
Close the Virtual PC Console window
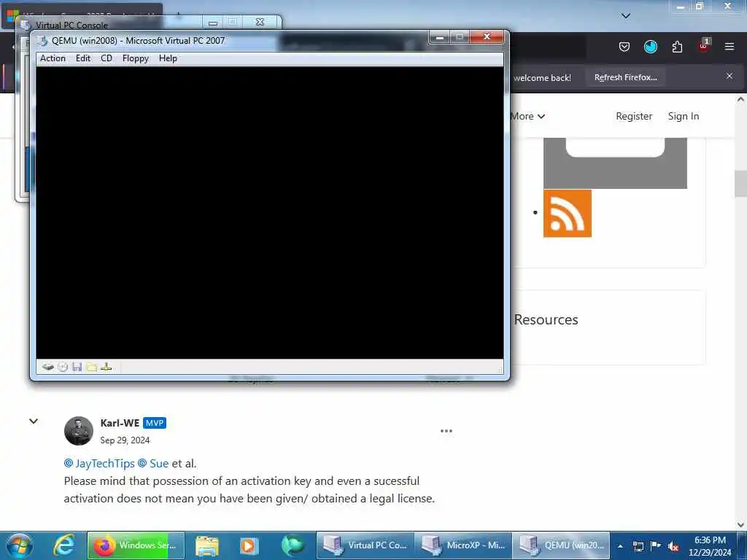point(260,22)
